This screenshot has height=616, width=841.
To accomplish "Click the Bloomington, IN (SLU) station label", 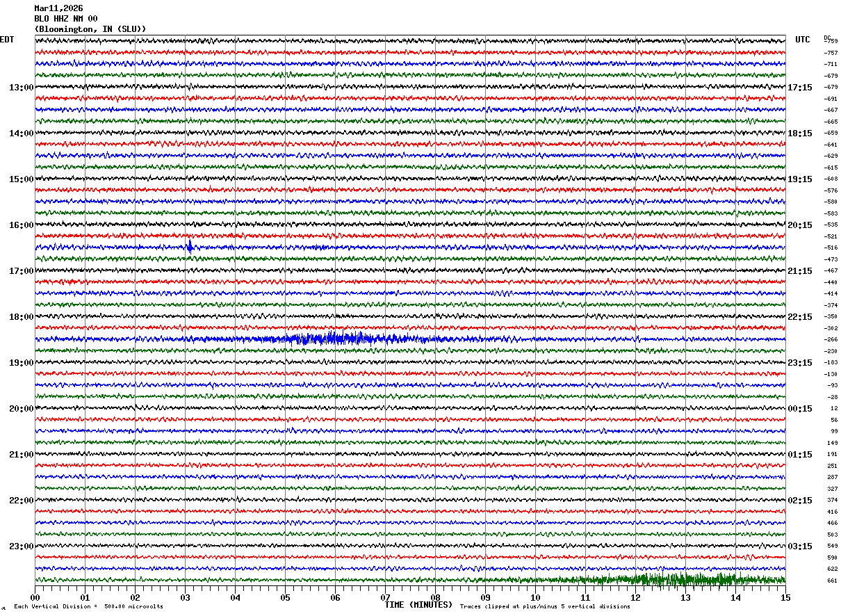I will click(x=90, y=29).
